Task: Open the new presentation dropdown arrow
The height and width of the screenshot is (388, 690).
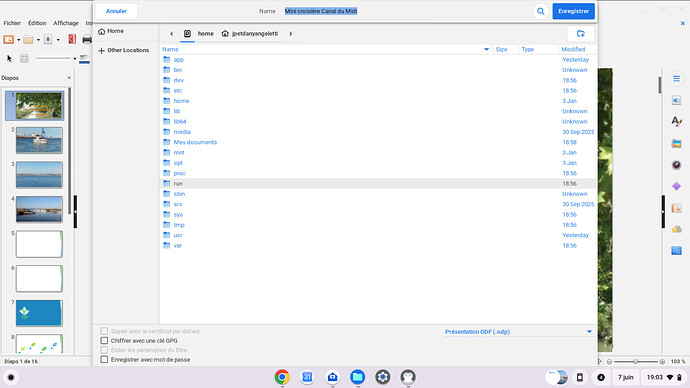Action: click(x=18, y=40)
